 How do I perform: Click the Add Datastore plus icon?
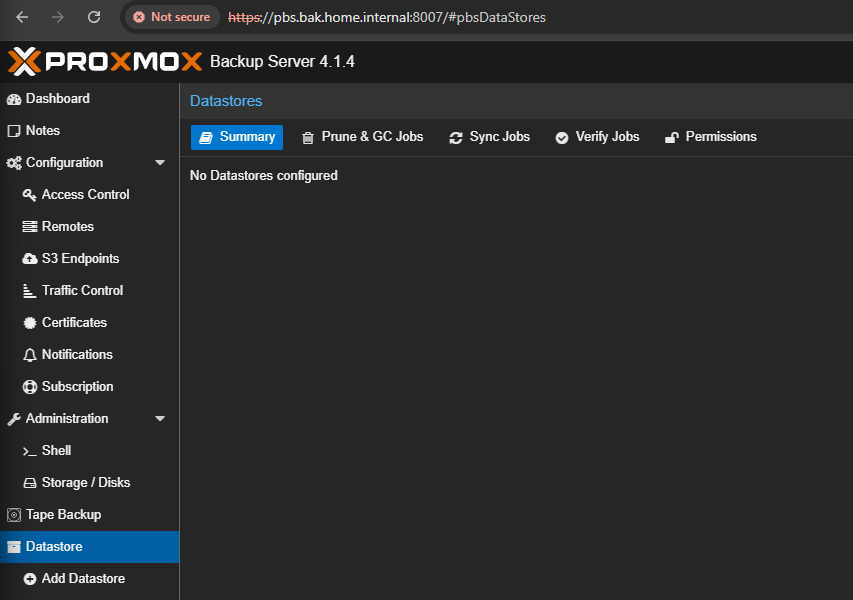pyautogui.click(x=29, y=579)
